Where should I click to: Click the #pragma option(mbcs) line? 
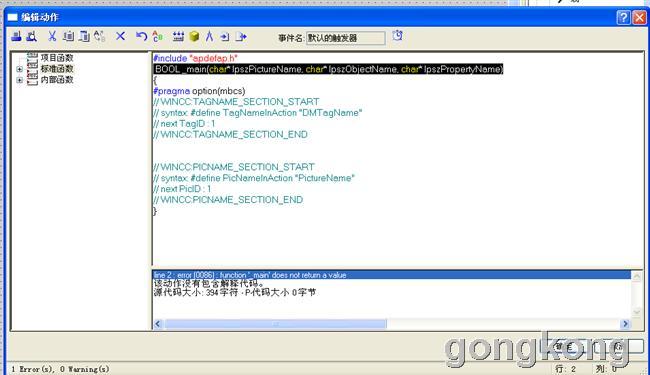click(199, 91)
